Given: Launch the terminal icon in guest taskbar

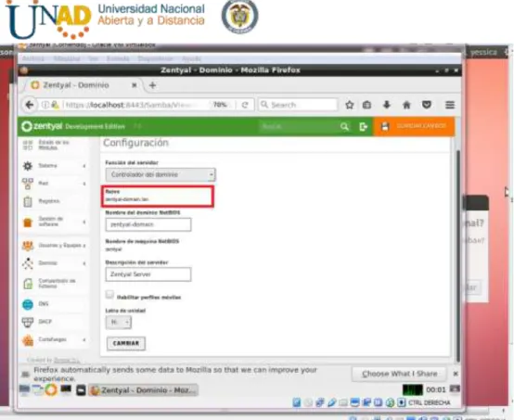Looking at the screenshot, I should [x=66, y=389].
